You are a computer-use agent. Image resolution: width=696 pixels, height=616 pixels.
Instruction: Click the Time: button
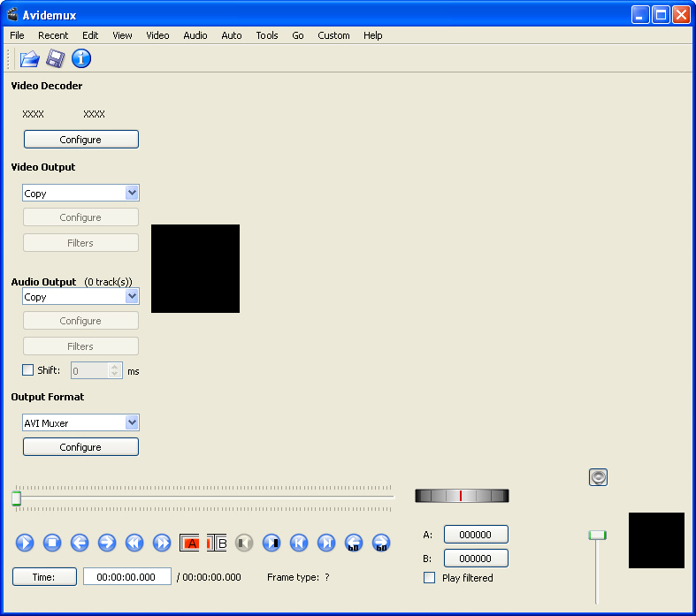pyautogui.click(x=44, y=577)
